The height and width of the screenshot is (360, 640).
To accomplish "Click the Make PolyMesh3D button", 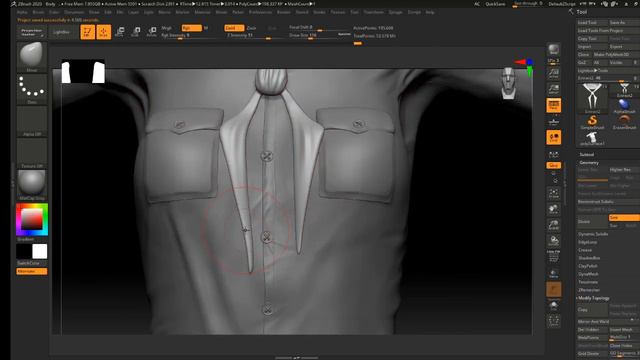I will (x=616, y=54).
